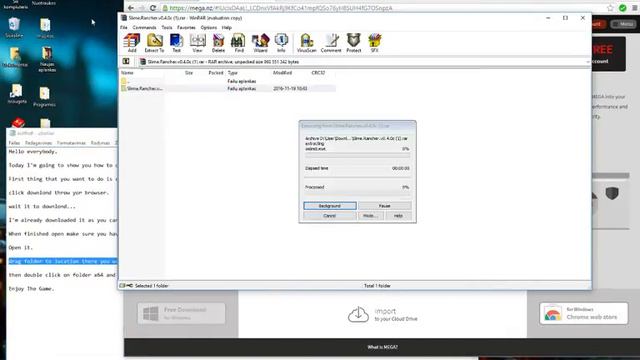Image resolution: width=640 pixels, height=360 pixels.
Task: Open the Help menu in WinRAR
Action: tap(227, 27)
